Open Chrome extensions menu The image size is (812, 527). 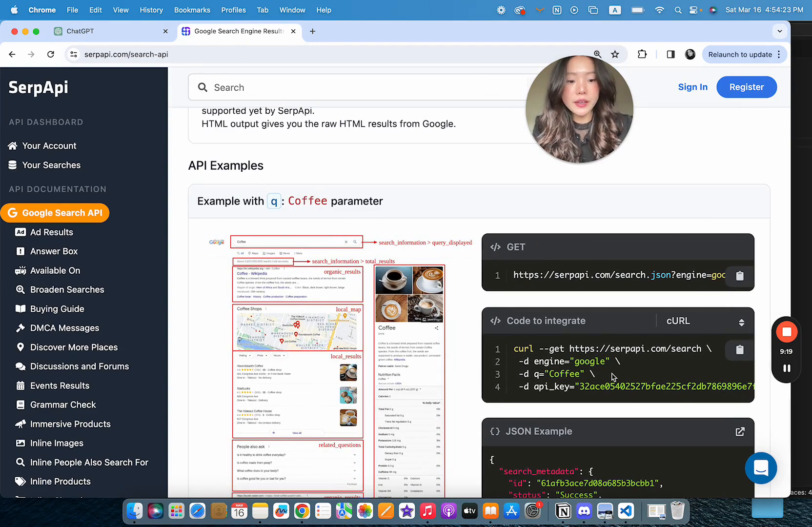(642, 54)
